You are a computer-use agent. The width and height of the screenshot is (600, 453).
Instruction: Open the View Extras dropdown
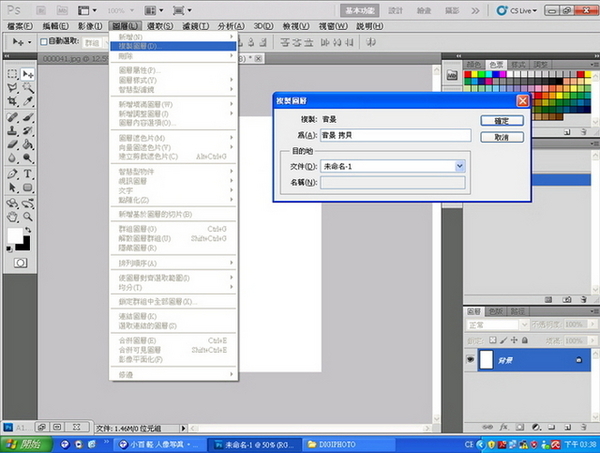point(87,10)
